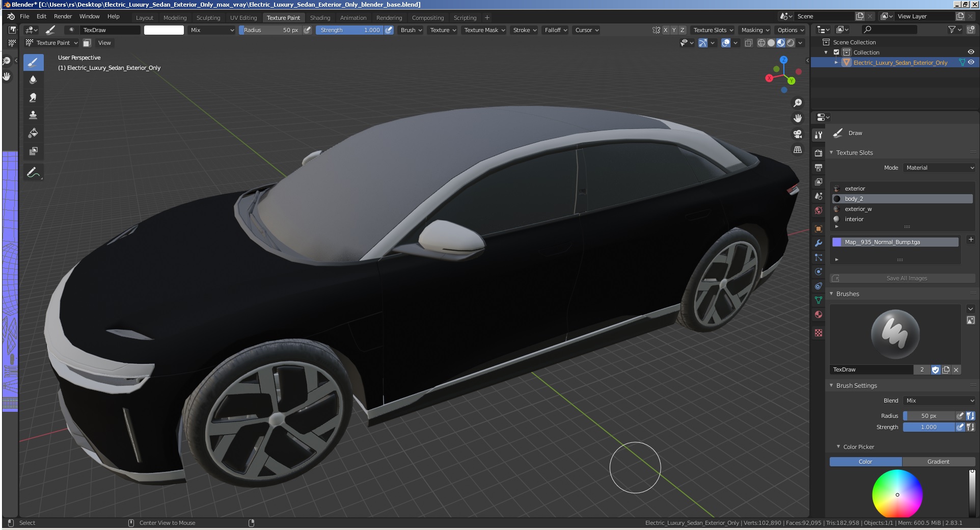Toggle X axis symmetry button
The width and height of the screenshot is (980, 530).
pos(665,30)
